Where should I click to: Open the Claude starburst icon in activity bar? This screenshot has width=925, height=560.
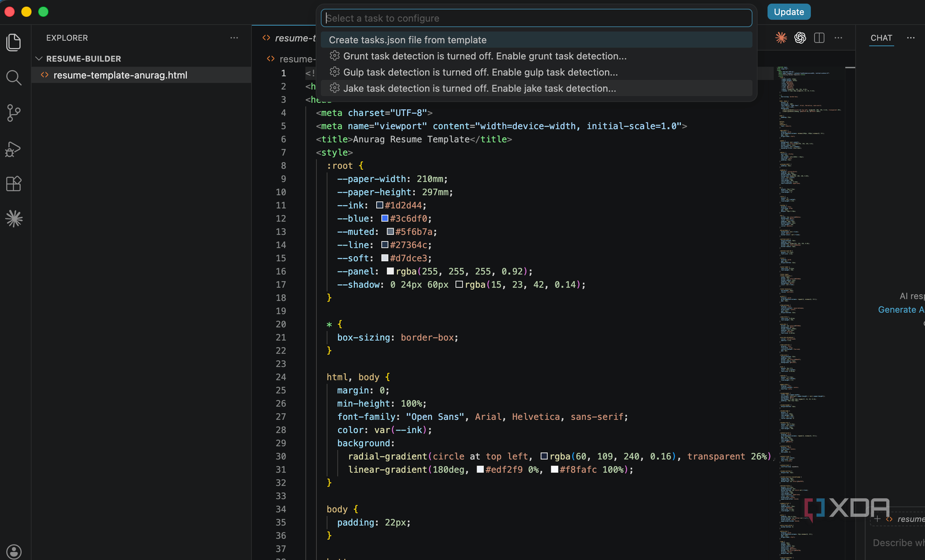click(13, 219)
